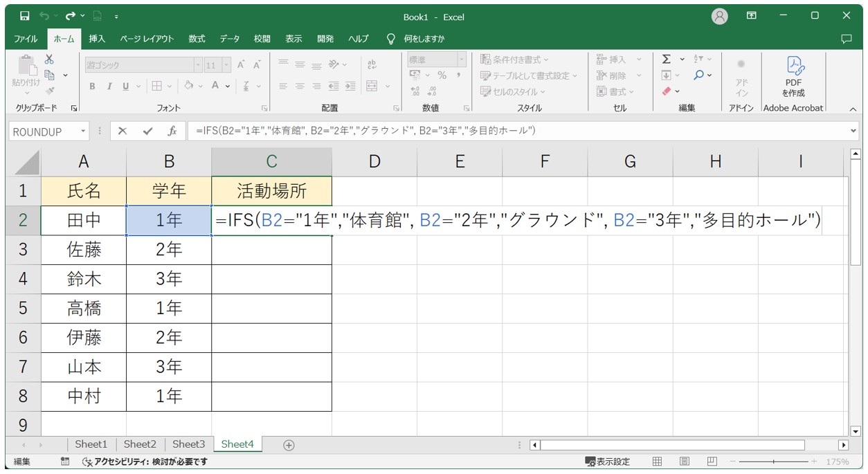
Task: Click the horizontal scrollbar right arrow
Action: 843,445
